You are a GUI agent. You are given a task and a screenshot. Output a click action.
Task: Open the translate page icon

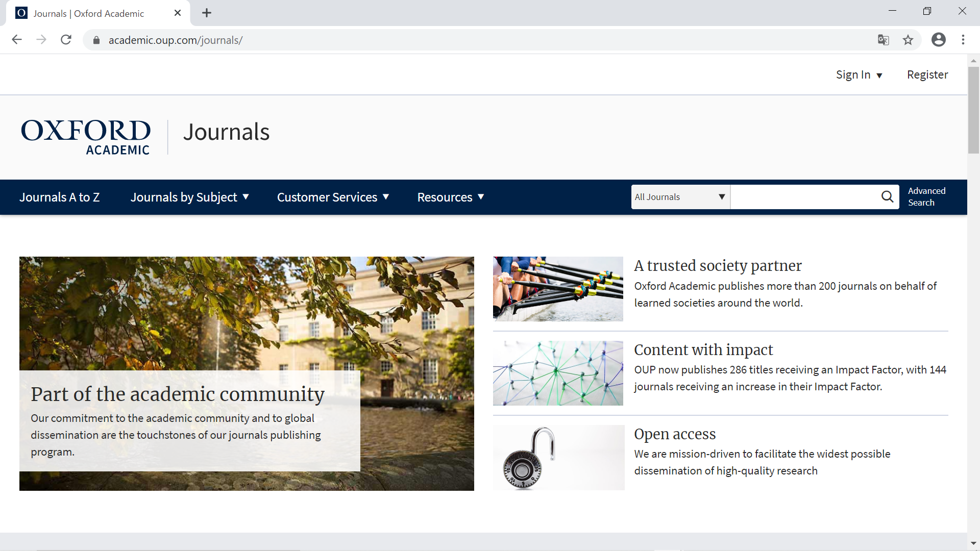click(x=883, y=40)
